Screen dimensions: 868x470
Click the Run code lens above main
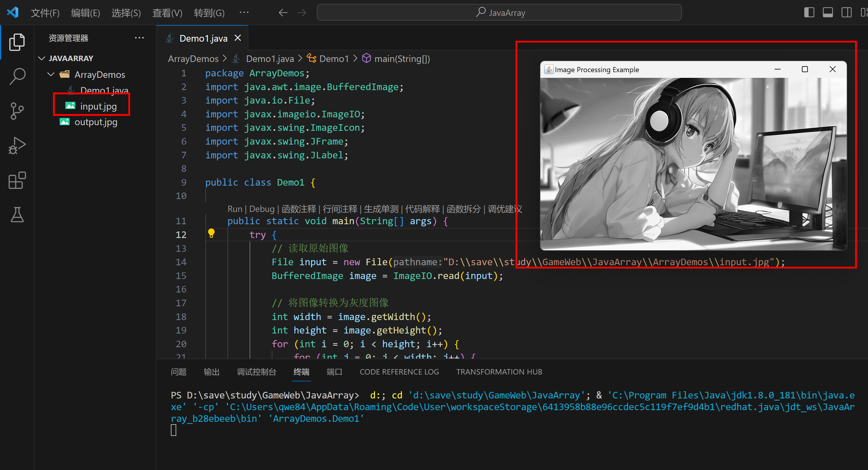coord(235,209)
